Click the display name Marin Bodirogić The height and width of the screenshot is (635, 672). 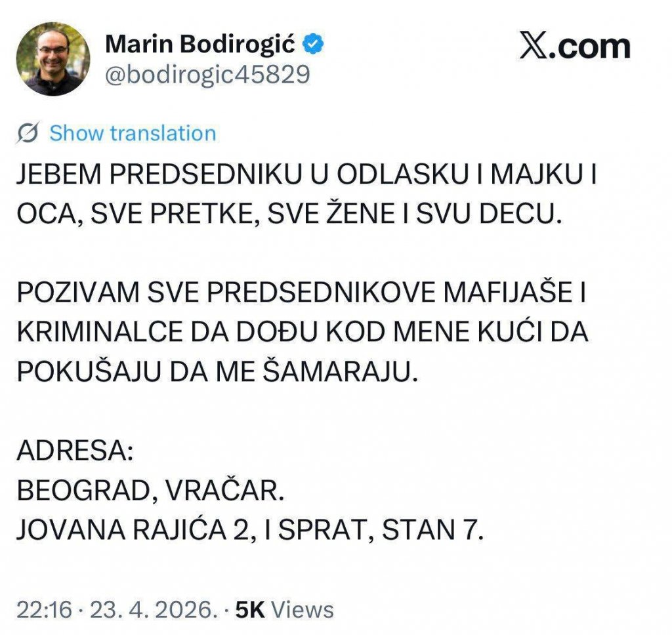[x=201, y=41]
